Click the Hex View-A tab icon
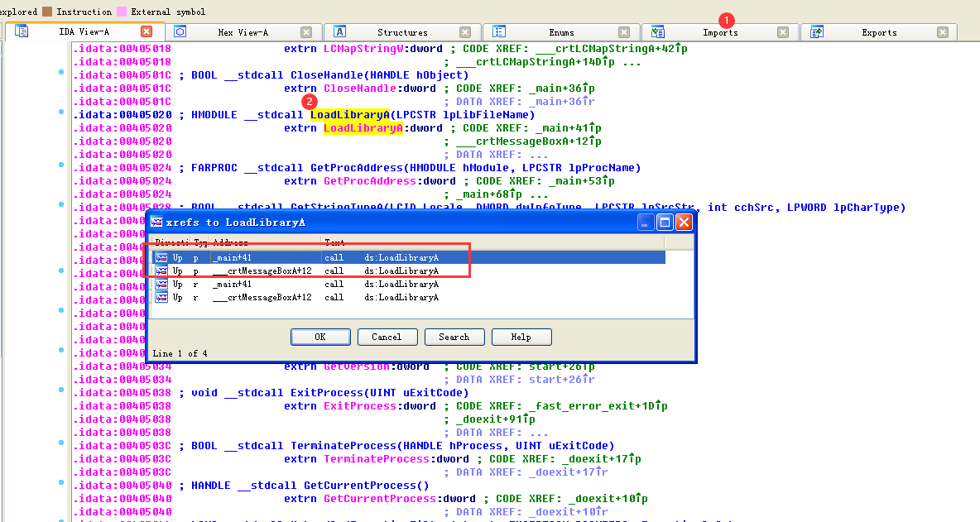 (180, 31)
